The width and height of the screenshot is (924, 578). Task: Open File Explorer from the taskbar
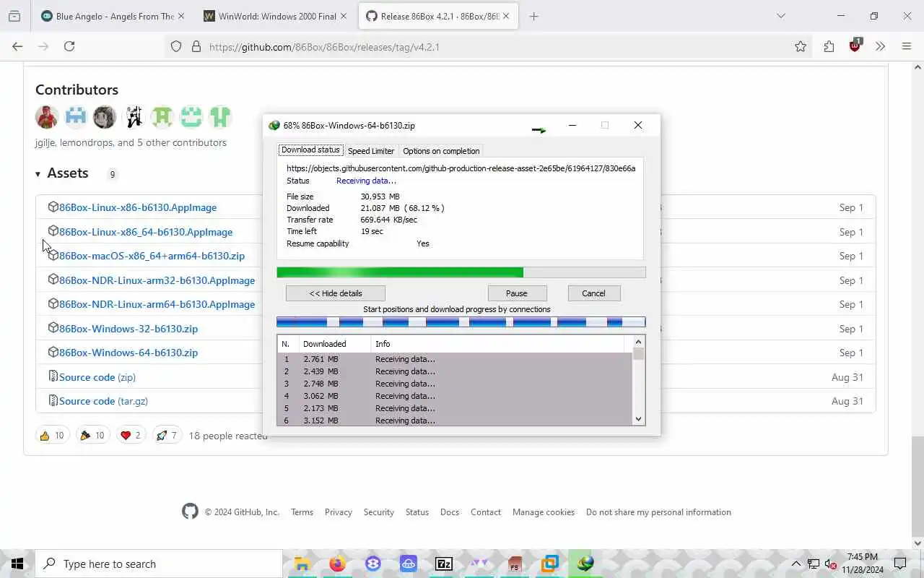302,564
